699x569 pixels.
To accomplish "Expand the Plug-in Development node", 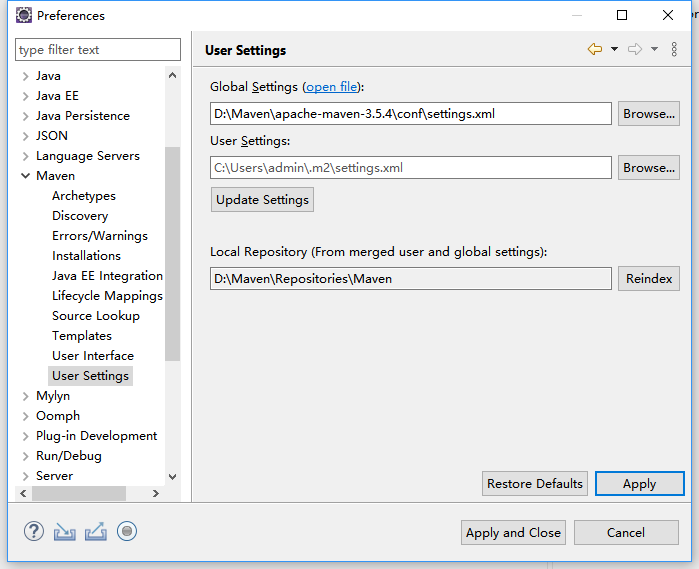I will pyautogui.click(x=26, y=436).
